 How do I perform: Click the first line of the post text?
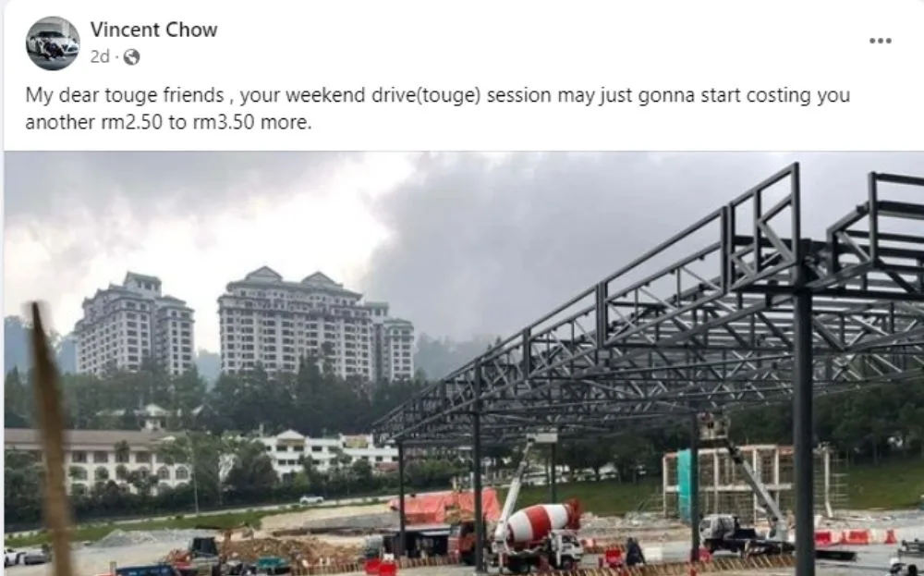point(437,95)
